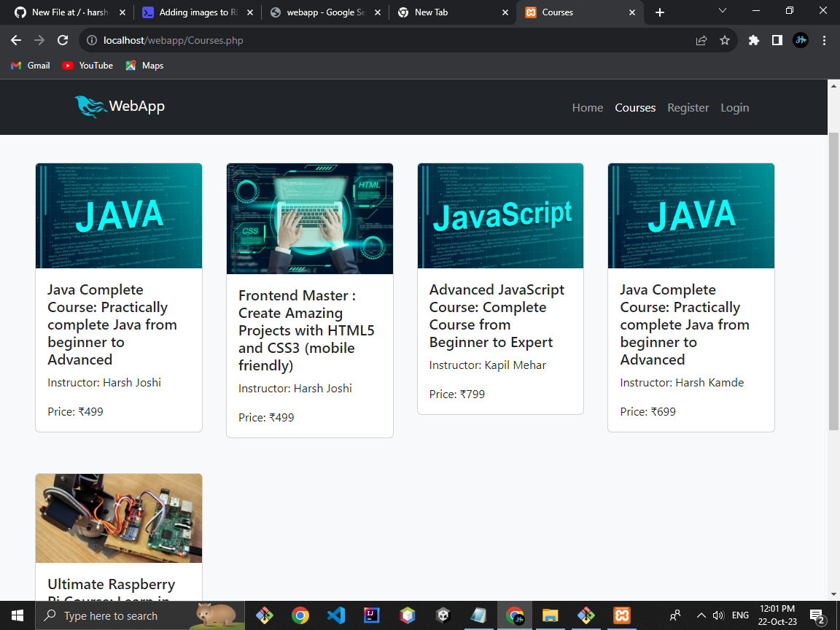Open the Chrome extensions puzzle icon
This screenshot has width=840, height=630.
[x=753, y=40]
